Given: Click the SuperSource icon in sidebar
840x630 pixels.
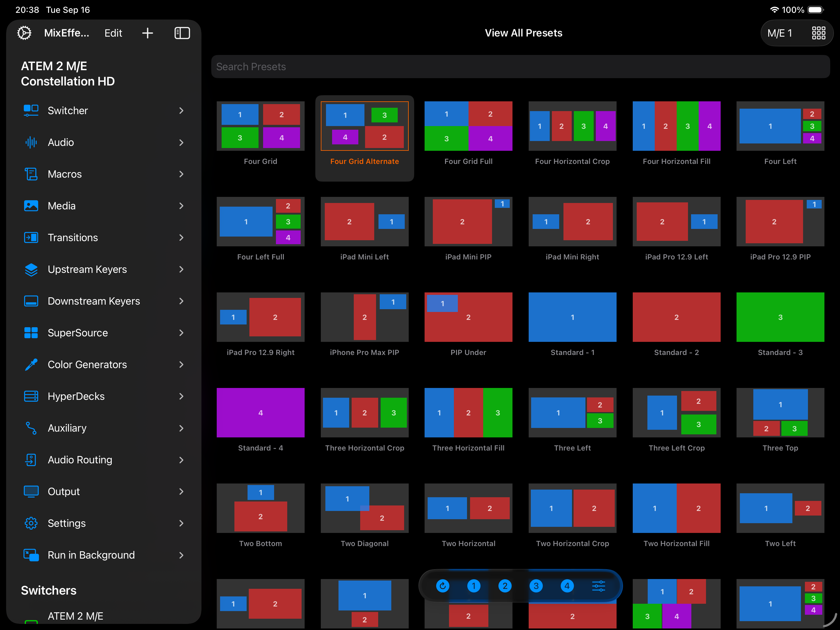Looking at the screenshot, I should pos(31,333).
